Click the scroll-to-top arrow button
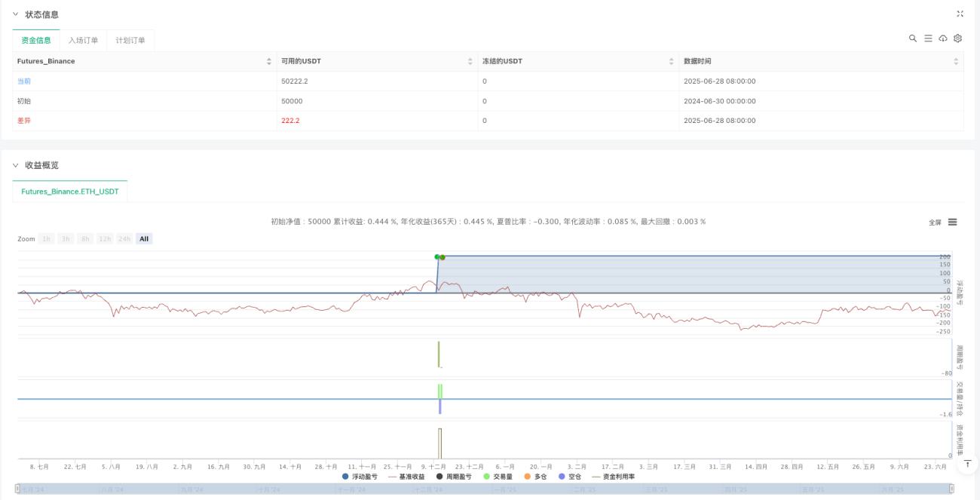This screenshot has height=500, width=980. (967, 465)
